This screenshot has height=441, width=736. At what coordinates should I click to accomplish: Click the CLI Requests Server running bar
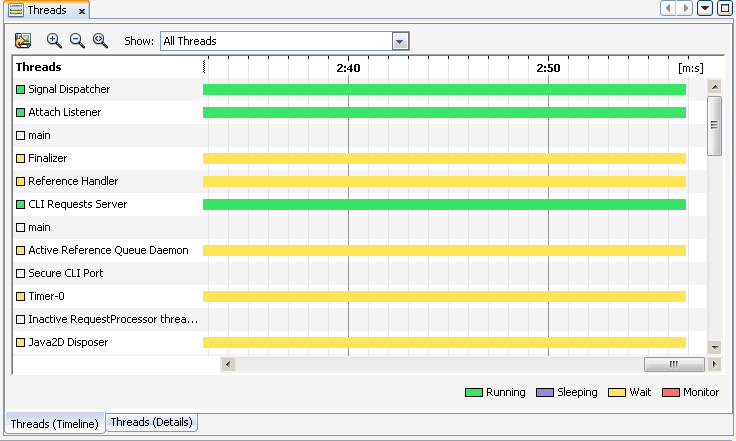[x=444, y=204]
